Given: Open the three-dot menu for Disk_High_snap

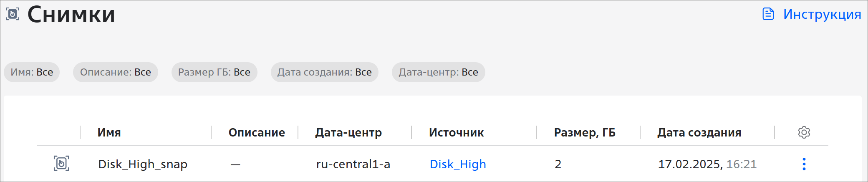Looking at the screenshot, I should click(804, 164).
